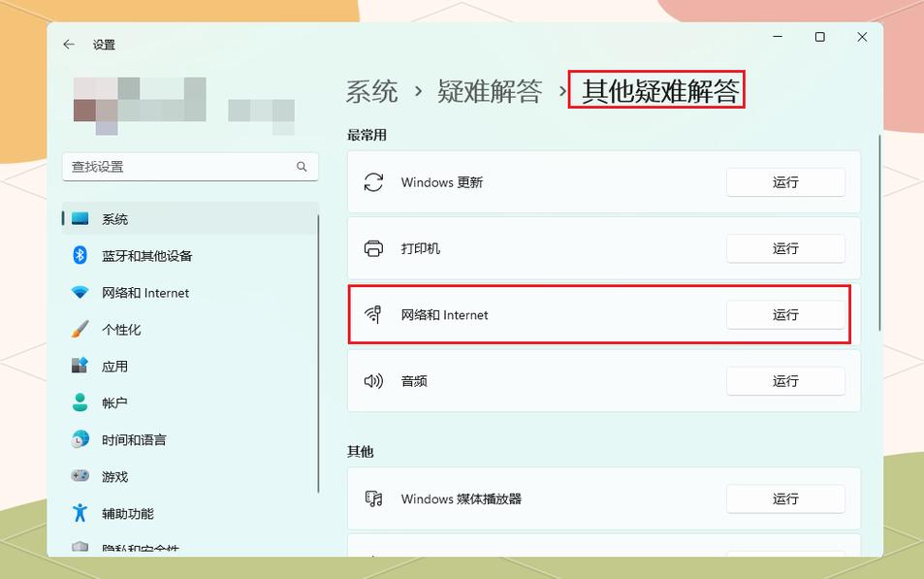Screen dimensions: 924x579
Task: Click the search magnifier icon
Action: (x=302, y=167)
